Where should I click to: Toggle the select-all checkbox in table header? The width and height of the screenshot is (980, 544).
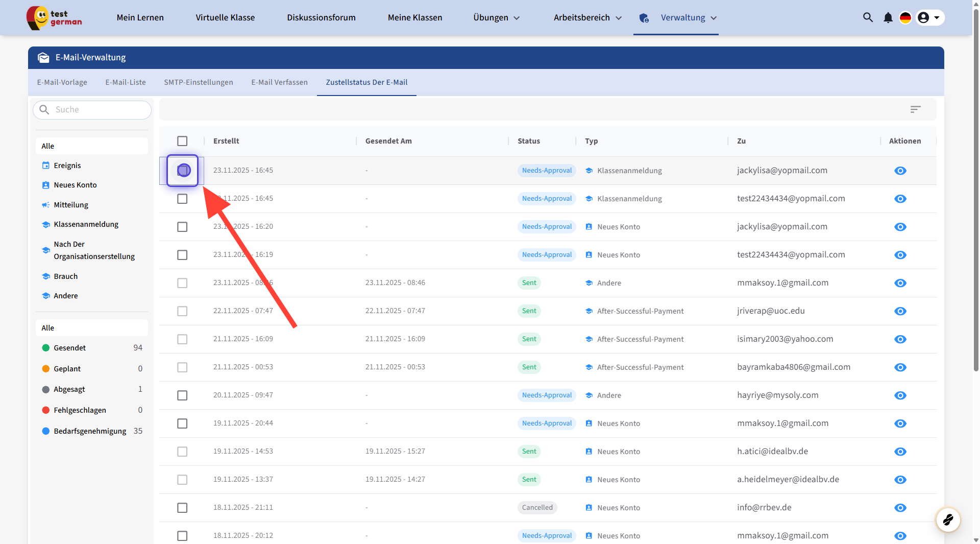tap(182, 141)
